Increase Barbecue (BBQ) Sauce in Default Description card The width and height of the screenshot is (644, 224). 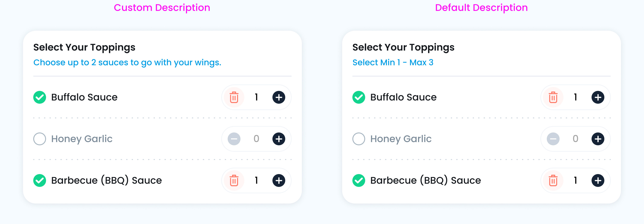[x=598, y=180]
